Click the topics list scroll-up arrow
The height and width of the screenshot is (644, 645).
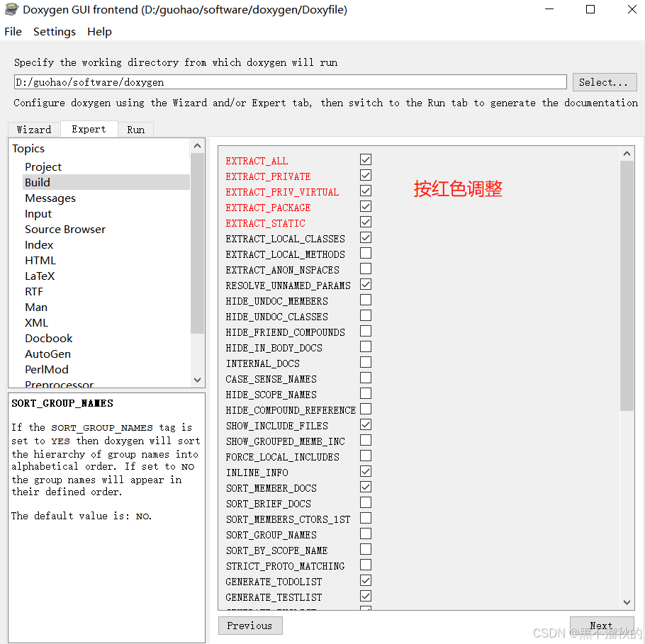click(198, 146)
